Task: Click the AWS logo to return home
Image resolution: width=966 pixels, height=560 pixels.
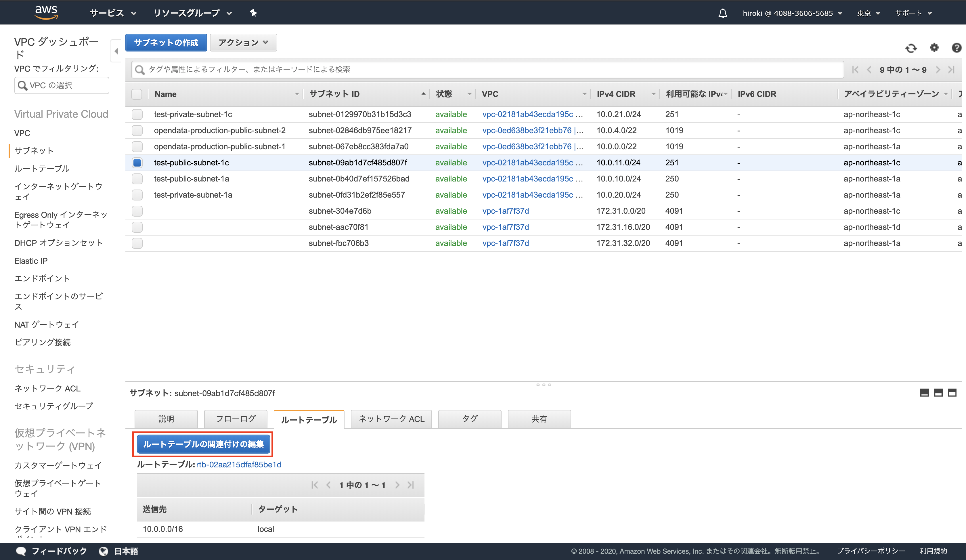Action: (x=46, y=12)
